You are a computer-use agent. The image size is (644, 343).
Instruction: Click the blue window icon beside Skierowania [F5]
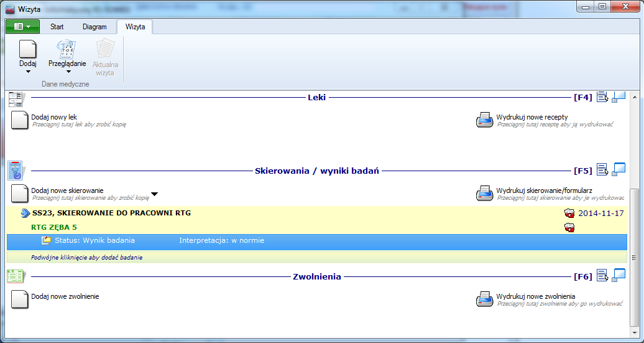[619, 169]
